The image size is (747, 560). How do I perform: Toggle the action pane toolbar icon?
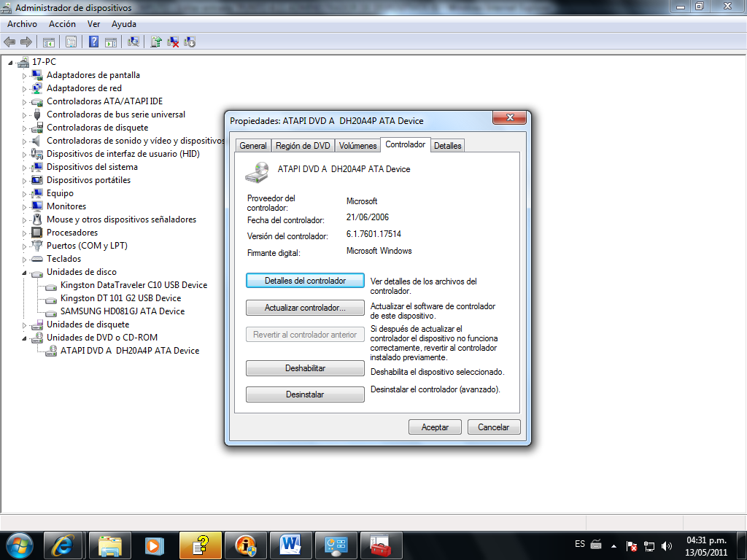pyautogui.click(x=111, y=42)
